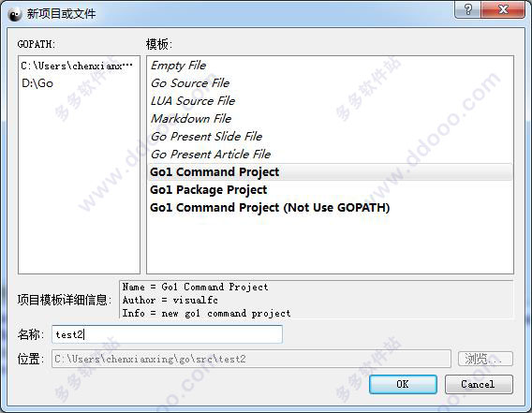Select the C:\Users\chenxianx GOPATH entry

click(79, 66)
